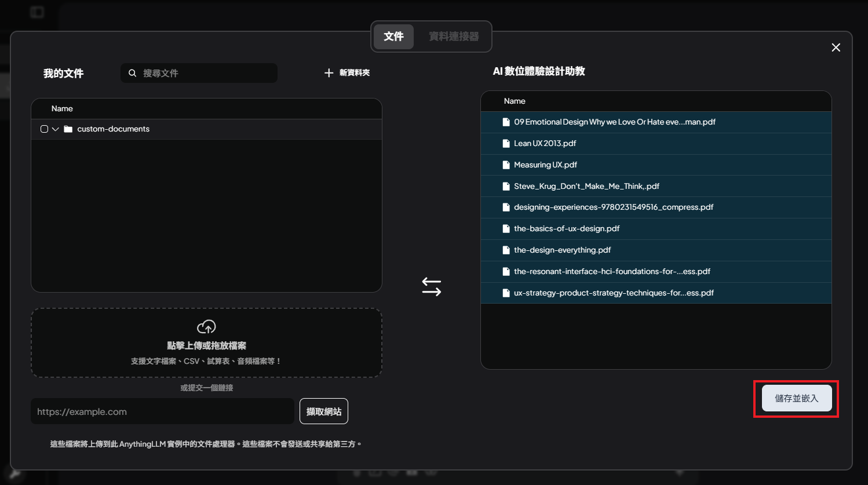Close the document manager dialog

836,48
